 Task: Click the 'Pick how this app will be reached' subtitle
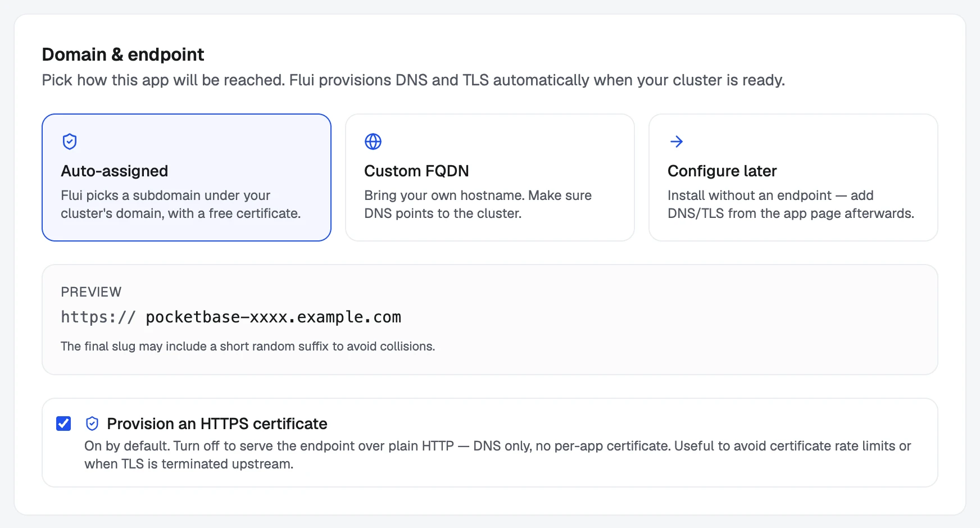click(x=414, y=80)
